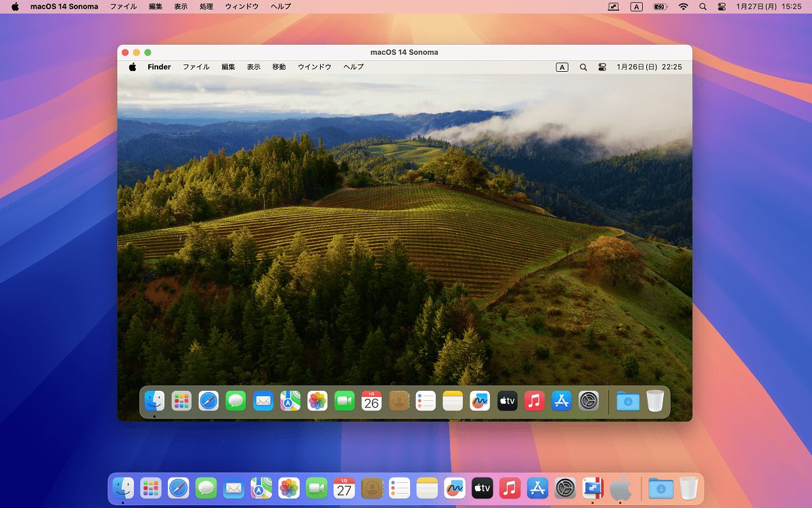Click Spotlight search icon in guest menu bar
The height and width of the screenshot is (508, 812).
583,67
